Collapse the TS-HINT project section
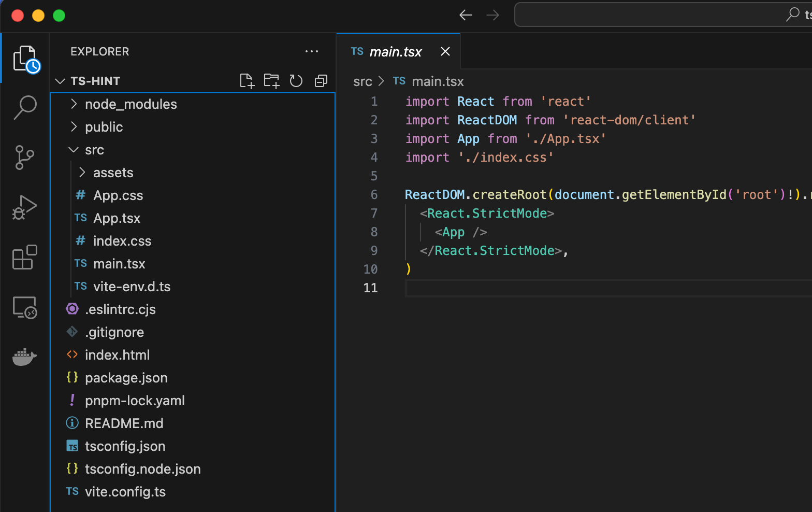Screen dimensions: 812x512 point(95,81)
